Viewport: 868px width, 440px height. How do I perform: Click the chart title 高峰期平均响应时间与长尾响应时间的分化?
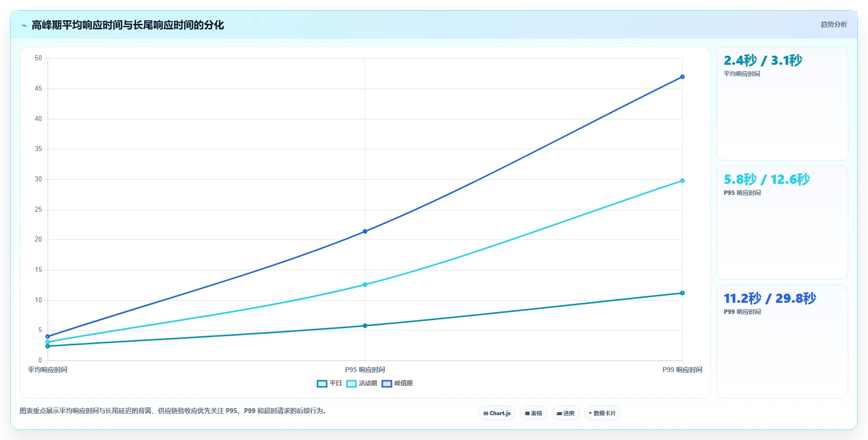tap(128, 25)
